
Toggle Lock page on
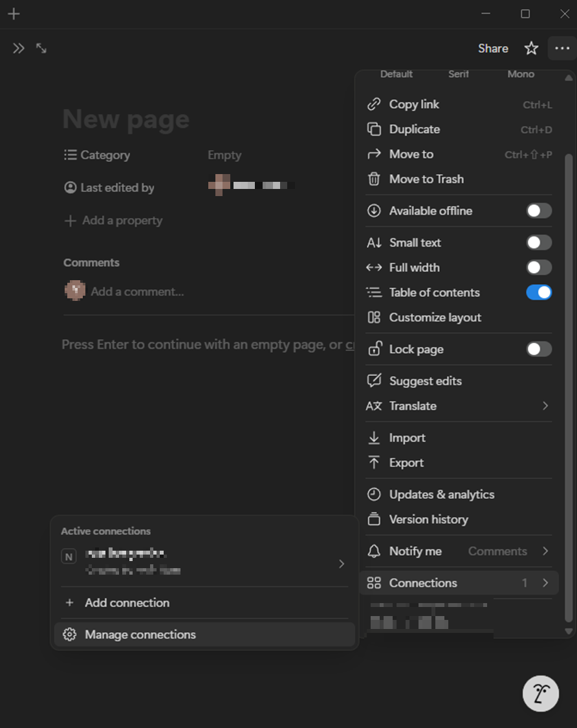coord(538,349)
